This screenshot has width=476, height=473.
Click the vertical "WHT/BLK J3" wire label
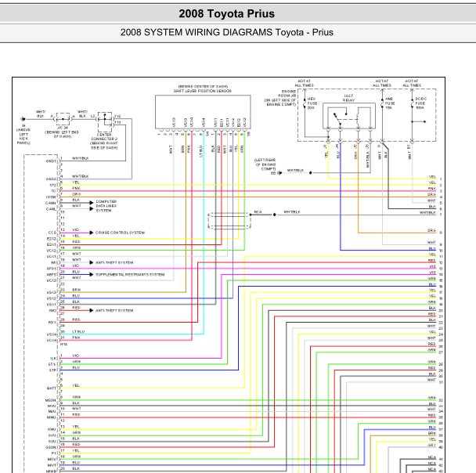pos(368,155)
